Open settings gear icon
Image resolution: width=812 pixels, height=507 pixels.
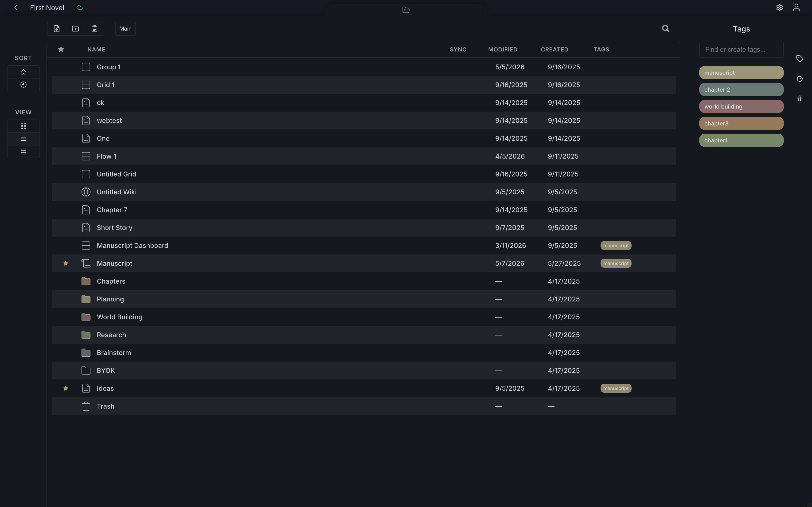coord(779,7)
